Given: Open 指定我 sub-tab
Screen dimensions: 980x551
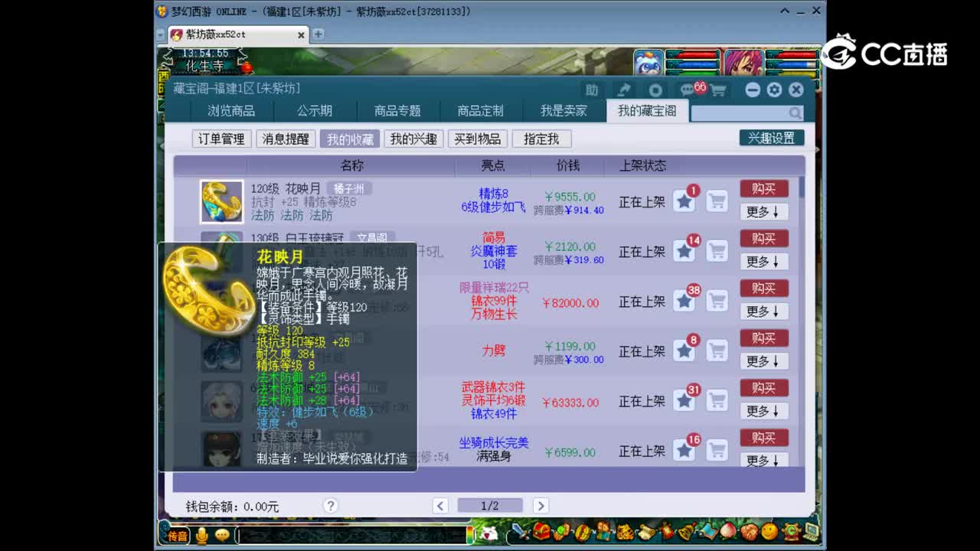Looking at the screenshot, I should click(541, 139).
